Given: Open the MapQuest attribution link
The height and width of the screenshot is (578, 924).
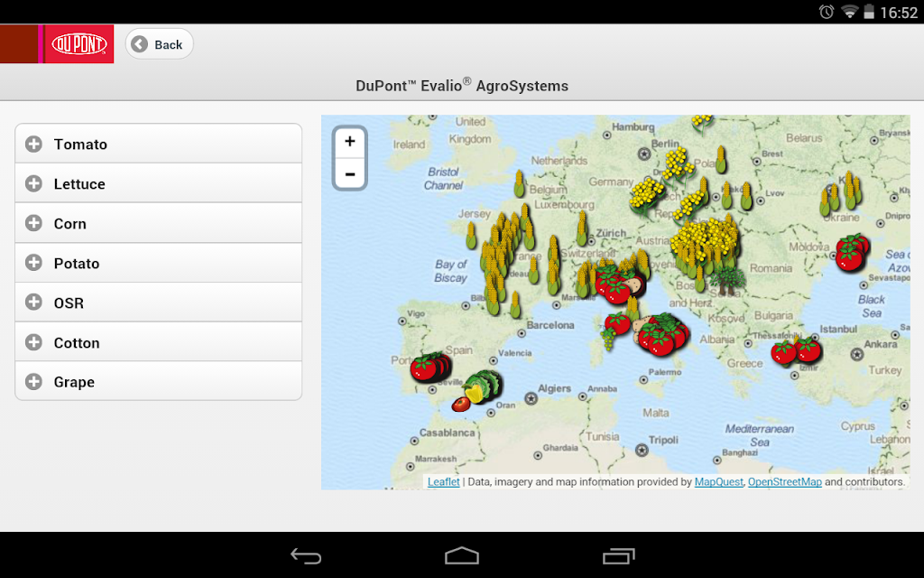Looking at the screenshot, I should 718,482.
